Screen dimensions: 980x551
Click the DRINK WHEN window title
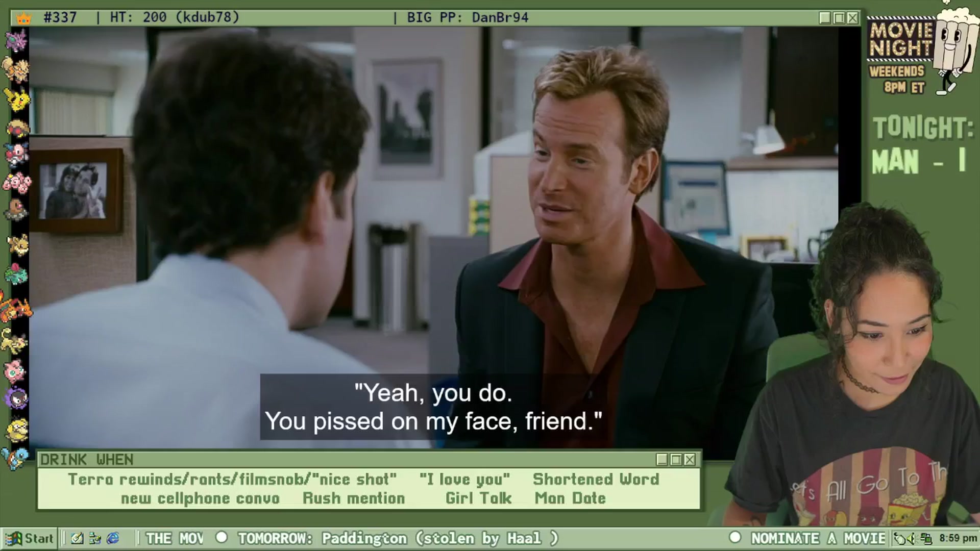[x=87, y=460]
